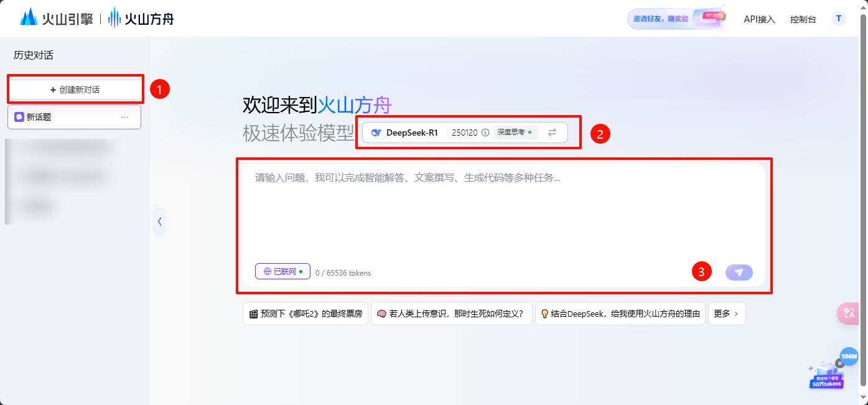Focus the question input text area

pos(504,212)
